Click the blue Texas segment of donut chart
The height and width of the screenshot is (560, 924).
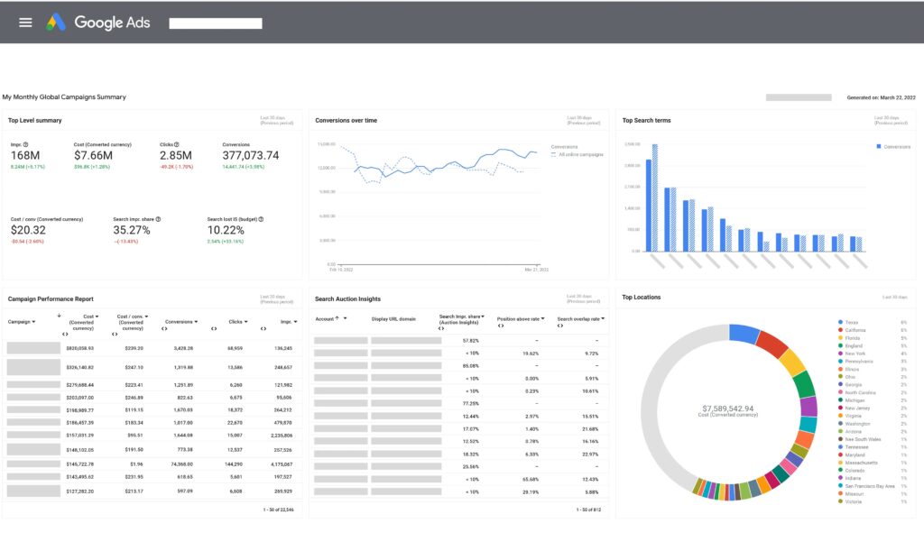(x=744, y=334)
